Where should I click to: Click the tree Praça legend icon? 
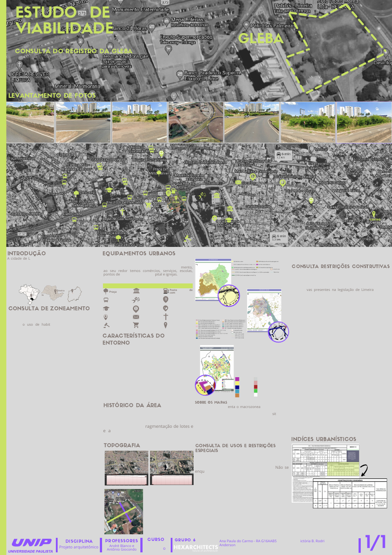tap(106, 291)
